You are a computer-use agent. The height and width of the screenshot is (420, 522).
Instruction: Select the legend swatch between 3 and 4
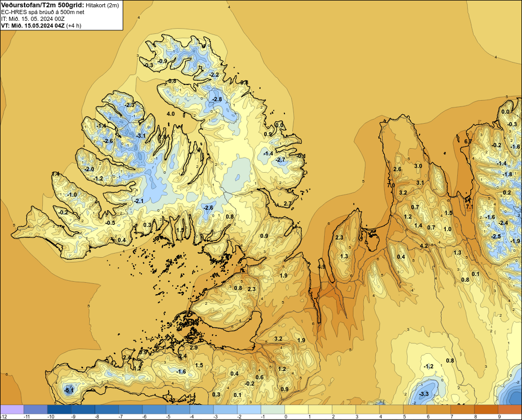[x=368, y=410]
